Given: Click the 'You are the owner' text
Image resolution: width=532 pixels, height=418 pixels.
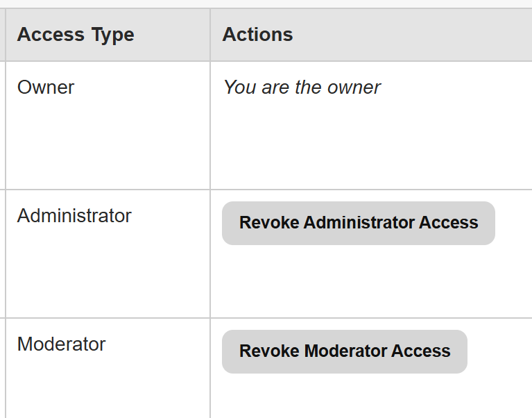Looking at the screenshot, I should click(302, 87).
